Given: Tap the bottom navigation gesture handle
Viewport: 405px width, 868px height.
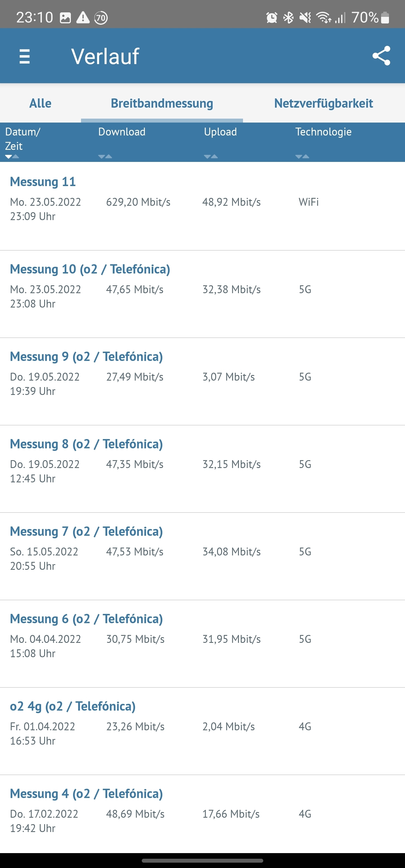Looking at the screenshot, I should tap(202, 861).
